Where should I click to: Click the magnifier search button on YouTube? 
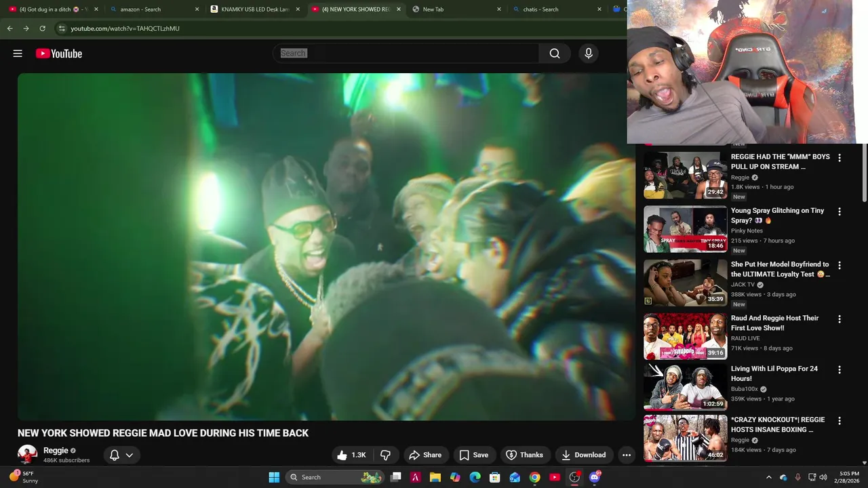[x=555, y=54]
